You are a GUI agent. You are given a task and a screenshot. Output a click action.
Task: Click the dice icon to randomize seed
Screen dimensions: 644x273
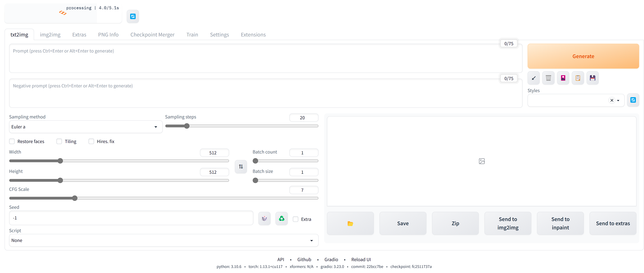click(x=264, y=219)
